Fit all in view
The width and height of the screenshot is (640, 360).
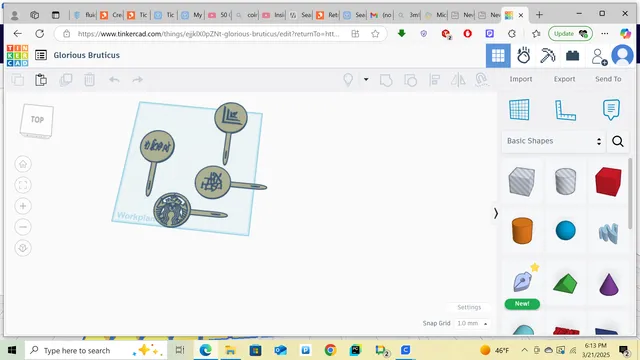point(23,185)
